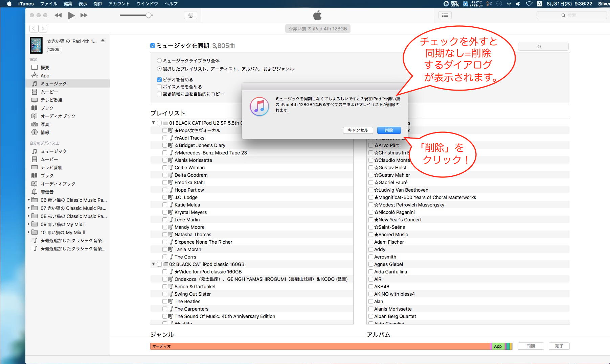Viewport: 610px width, 364px height.
Task: Open the ウインドウ menu
Action: (147, 4)
